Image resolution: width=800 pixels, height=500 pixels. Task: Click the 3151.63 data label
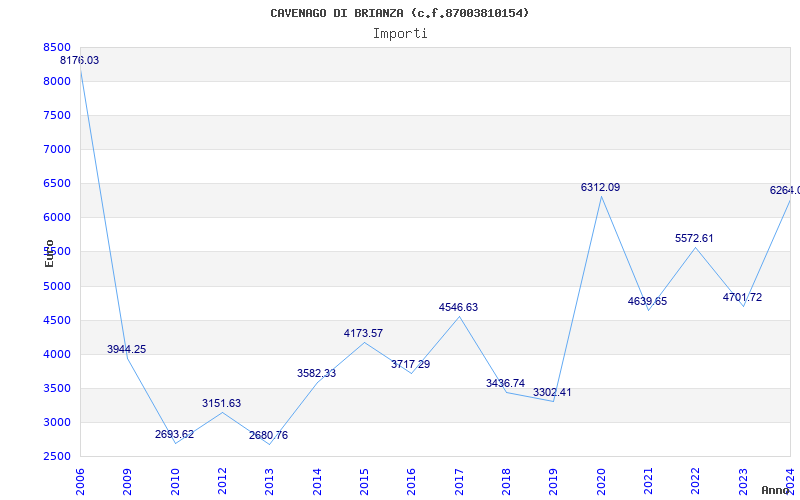click(221, 403)
